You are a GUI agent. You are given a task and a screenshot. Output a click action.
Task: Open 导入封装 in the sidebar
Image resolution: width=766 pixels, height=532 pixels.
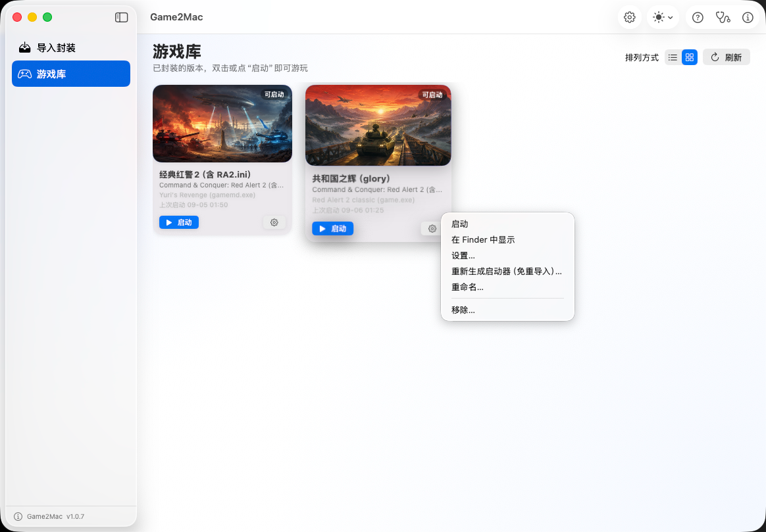coord(71,48)
